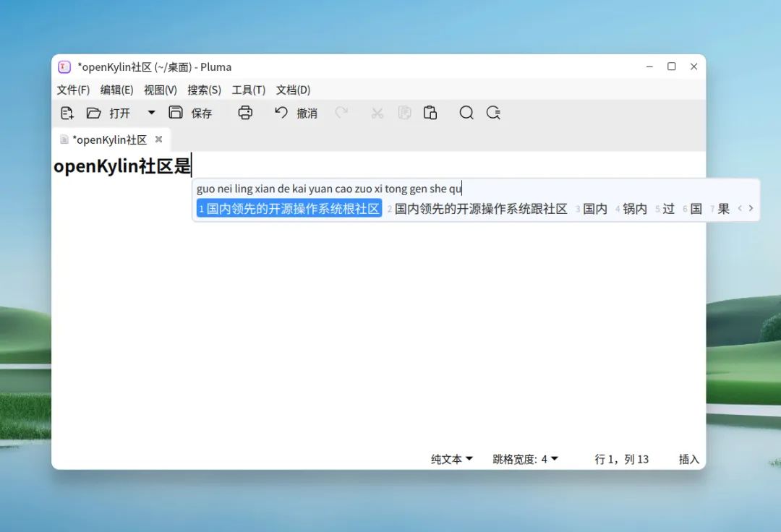Select the *openKylin社区 document tab
This screenshot has height=532, width=781.
110,140
